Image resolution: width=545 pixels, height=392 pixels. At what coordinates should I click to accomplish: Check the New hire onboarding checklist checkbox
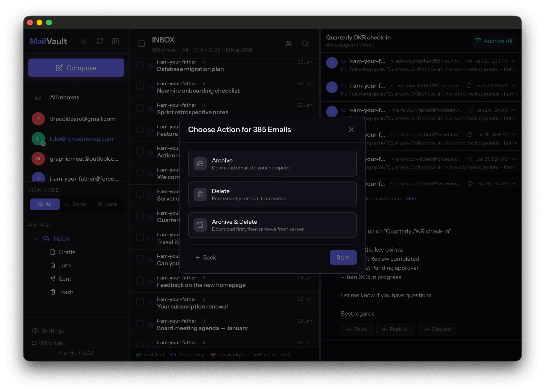(x=140, y=86)
